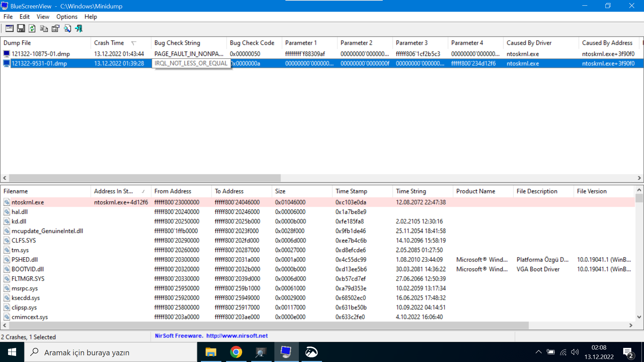Sort crashes by Crash Time column

coord(109,43)
